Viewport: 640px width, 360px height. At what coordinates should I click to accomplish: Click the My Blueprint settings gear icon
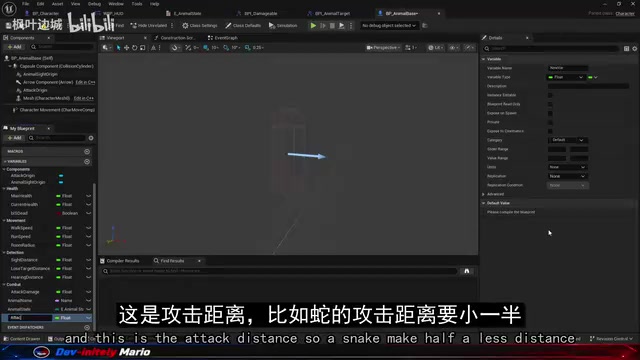(91, 138)
